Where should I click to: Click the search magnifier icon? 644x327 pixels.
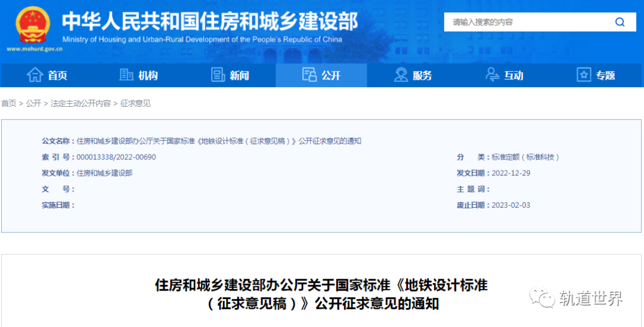pos(620,22)
